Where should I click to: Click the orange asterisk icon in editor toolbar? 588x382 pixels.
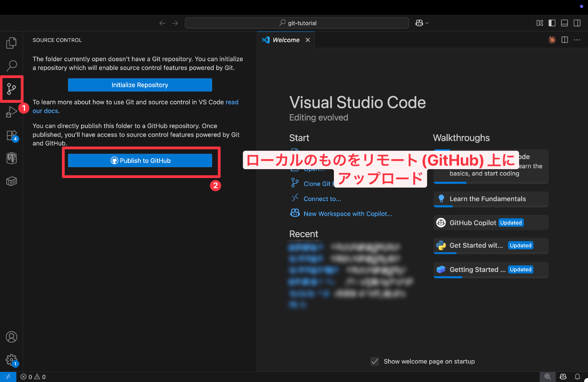tap(552, 40)
